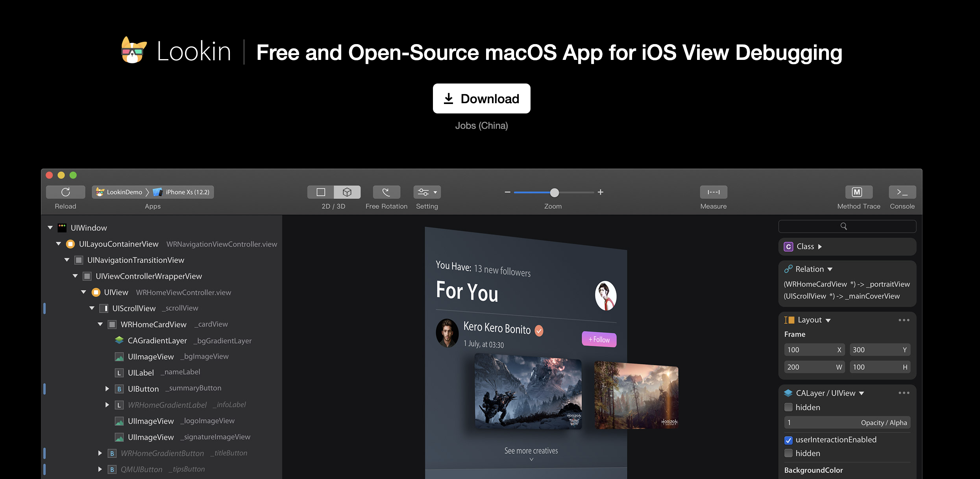Viewport: 980px width, 479px height.
Task: Click the Frame H value 100
Action: point(880,367)
